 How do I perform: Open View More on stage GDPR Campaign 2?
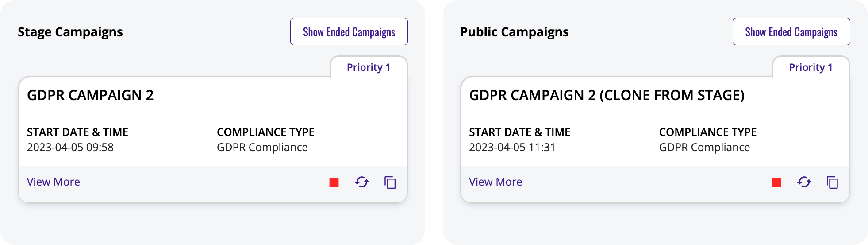(54, 182)
